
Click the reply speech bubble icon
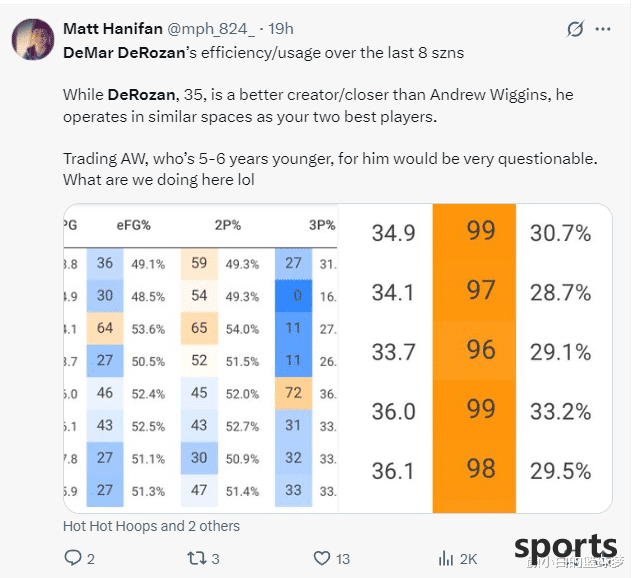click(x=73, y=558)
